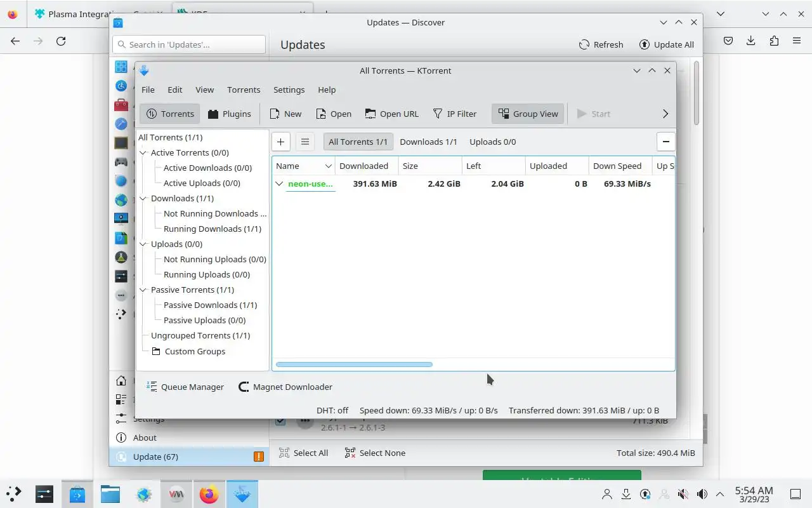Switch to the Downloads 1/1 tab
Image resolution: width=812 pixels, height=508 pixels.
428,142
